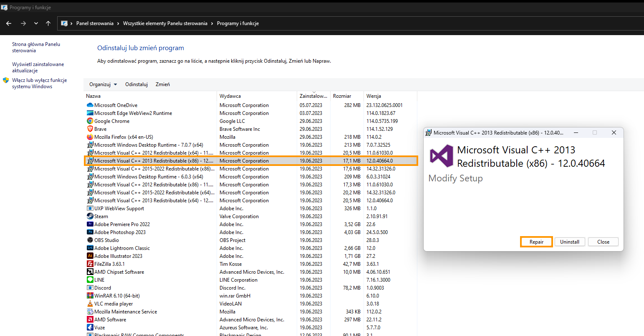Click the VLC media player cone icon
The width and height of the screenshot is (644, 336).
point(90,304)
